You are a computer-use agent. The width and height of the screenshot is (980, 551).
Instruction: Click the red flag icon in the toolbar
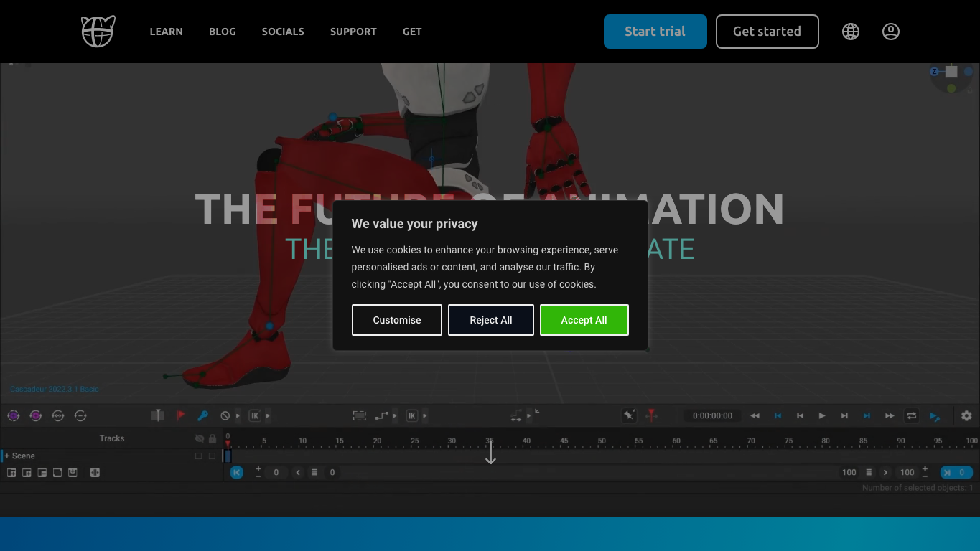pos(181,415)
